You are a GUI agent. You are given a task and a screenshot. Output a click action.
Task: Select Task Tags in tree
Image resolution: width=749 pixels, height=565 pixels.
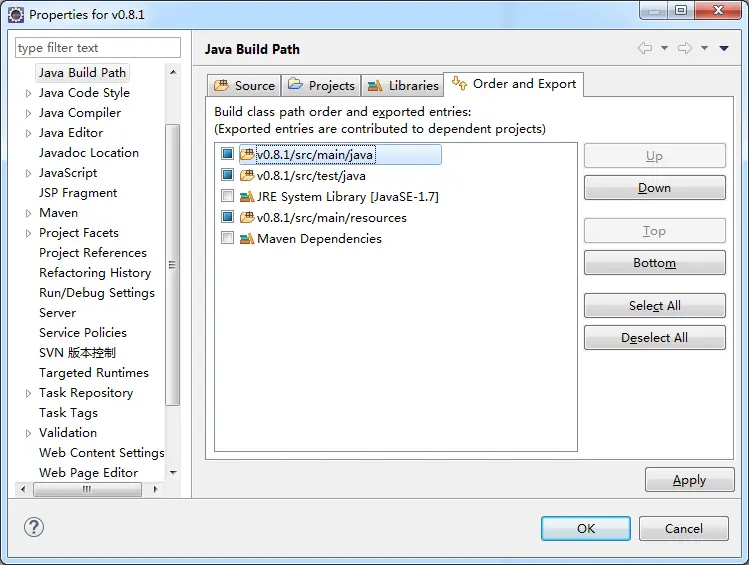tap(68, 413)
